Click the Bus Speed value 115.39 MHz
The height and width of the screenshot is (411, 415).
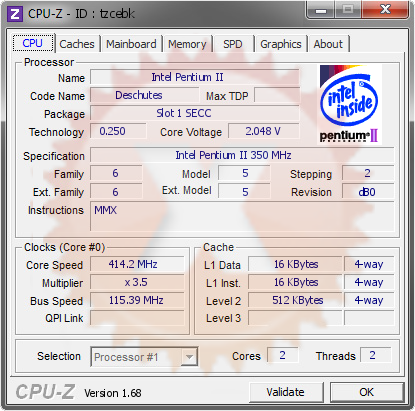point(137,300)
